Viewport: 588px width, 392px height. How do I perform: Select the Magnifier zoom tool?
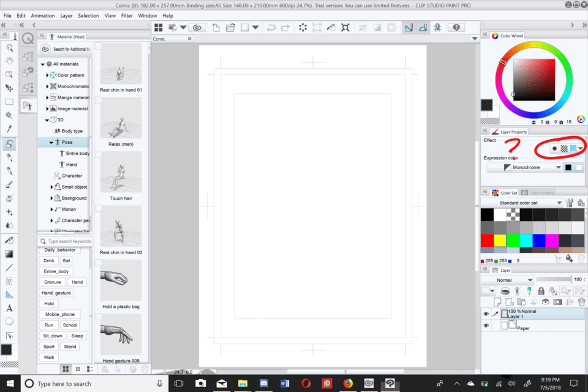point(9,47)
